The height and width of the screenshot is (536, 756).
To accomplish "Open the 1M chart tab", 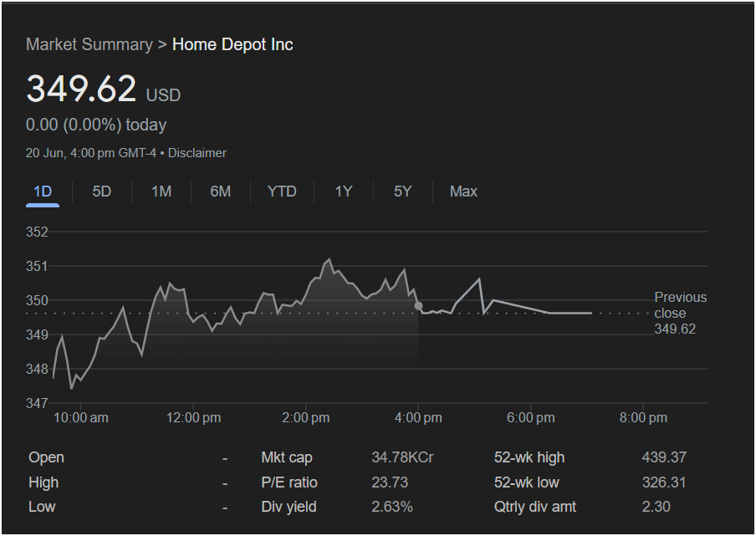I will [161, 191].
